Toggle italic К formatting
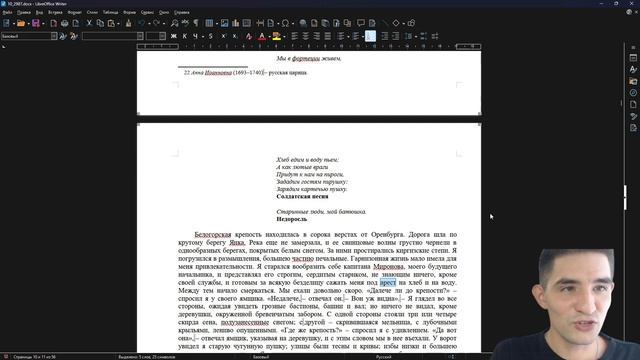 click(x=184, y=36)
